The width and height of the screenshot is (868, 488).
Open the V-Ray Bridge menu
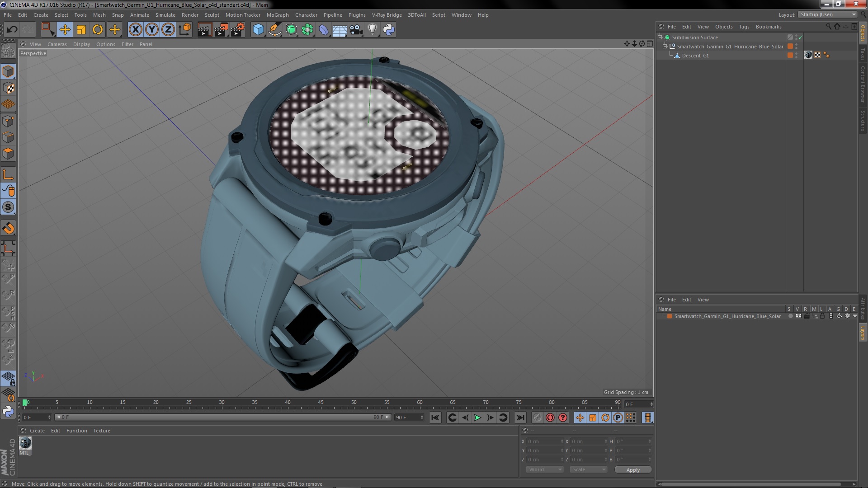[x=387, y=15]
